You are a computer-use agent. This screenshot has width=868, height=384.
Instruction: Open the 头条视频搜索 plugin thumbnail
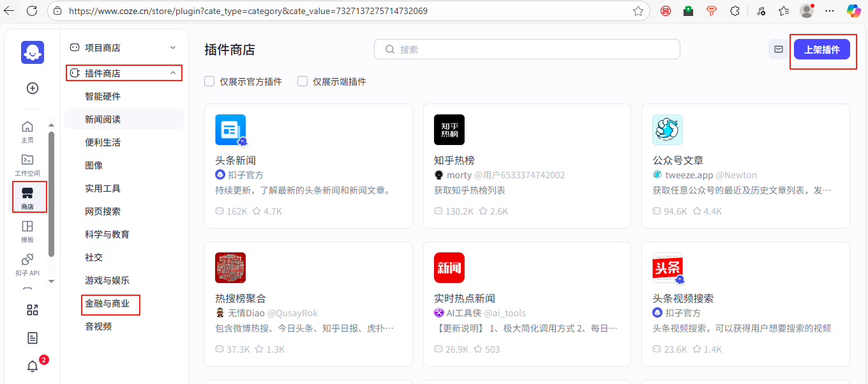coord(668,268)
